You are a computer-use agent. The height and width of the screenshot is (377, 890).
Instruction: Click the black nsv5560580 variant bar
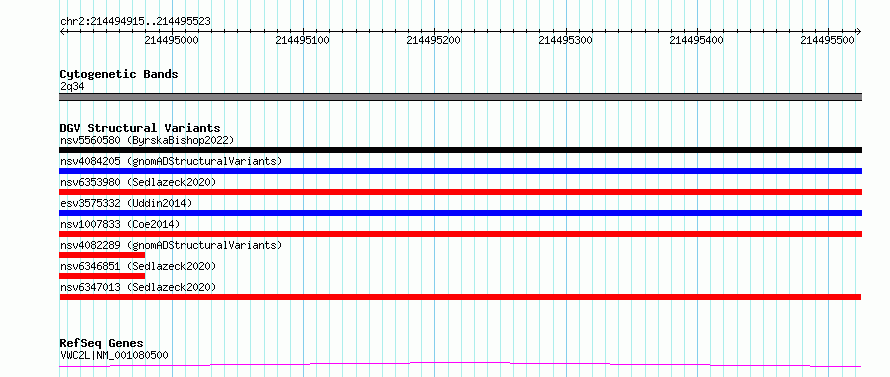pos(460,150)
